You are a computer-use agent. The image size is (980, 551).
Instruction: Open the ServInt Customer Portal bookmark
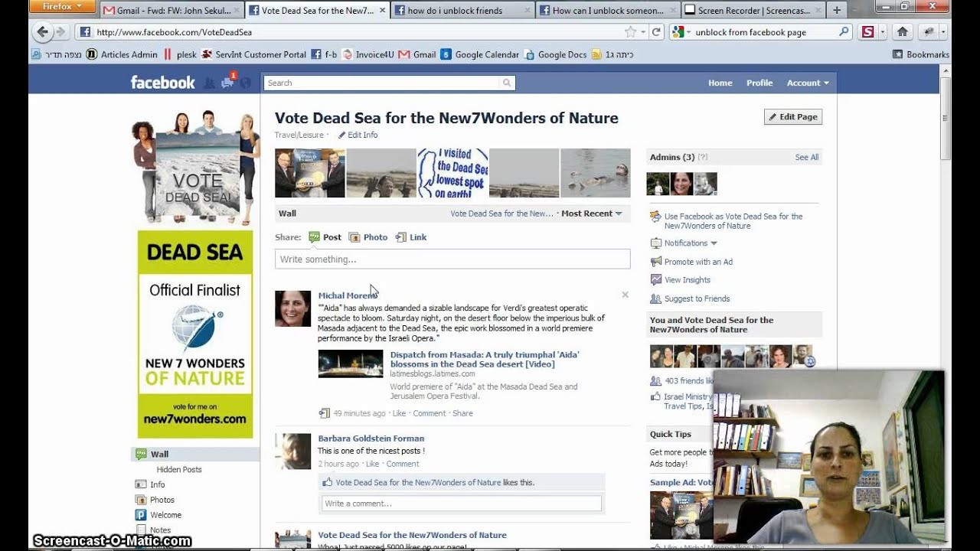253,54
